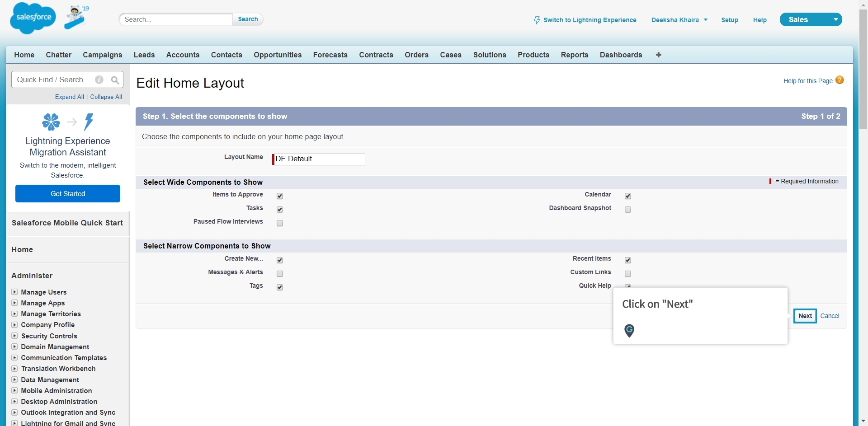Toggle the Tasks checkbox

280,210
